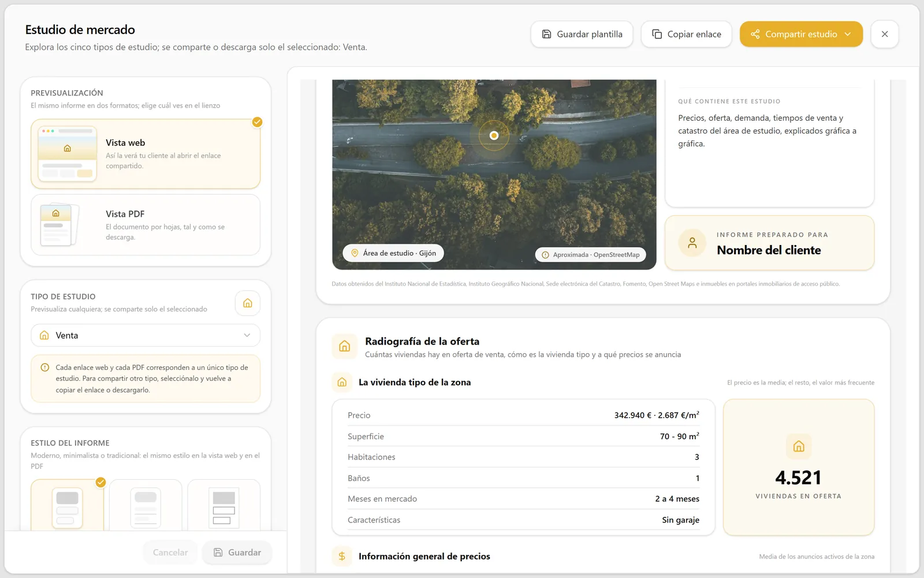The height and width of the screenshot is (578, 924).
Task: Click the La vivienda tipo de la zona icon
Action: pos(342,382)
